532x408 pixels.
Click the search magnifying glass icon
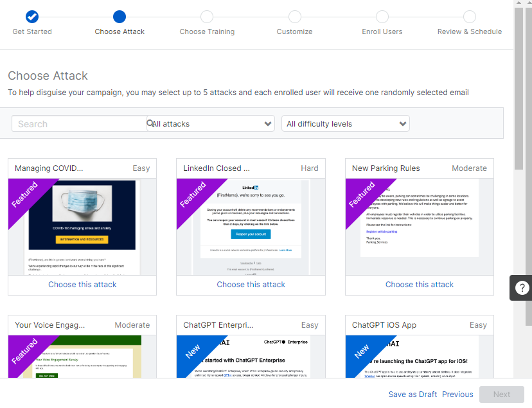[x=149, y=123]
